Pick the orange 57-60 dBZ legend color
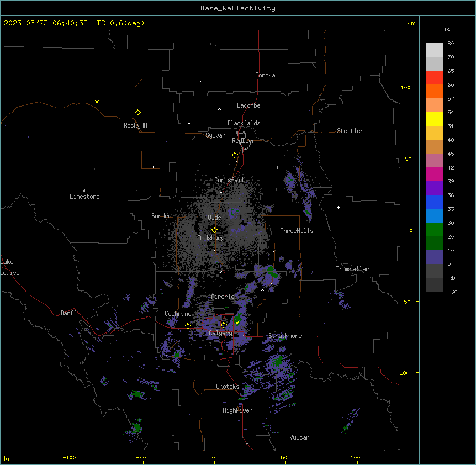The height and width of the screenshot is (465, 476). (434, 91)
